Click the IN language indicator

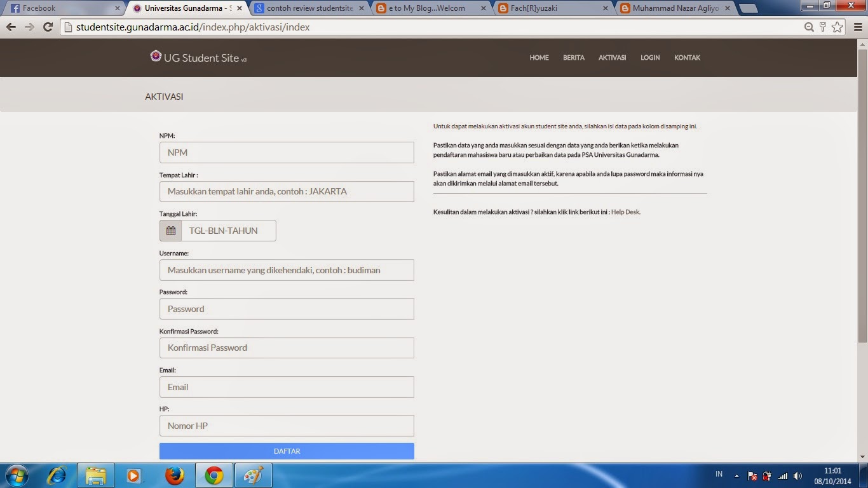pyautogui.click(x=719, y=474)
